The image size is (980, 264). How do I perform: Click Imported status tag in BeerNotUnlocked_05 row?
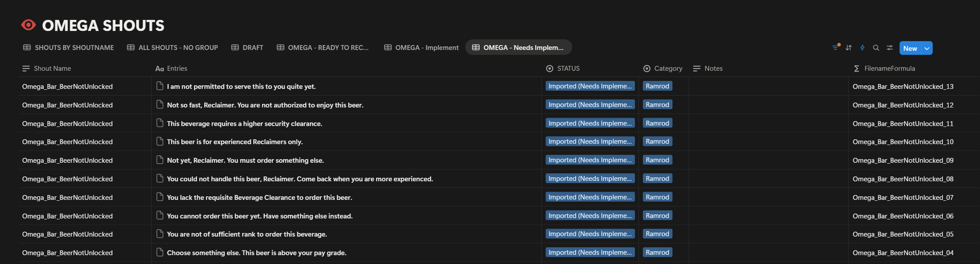590,234
